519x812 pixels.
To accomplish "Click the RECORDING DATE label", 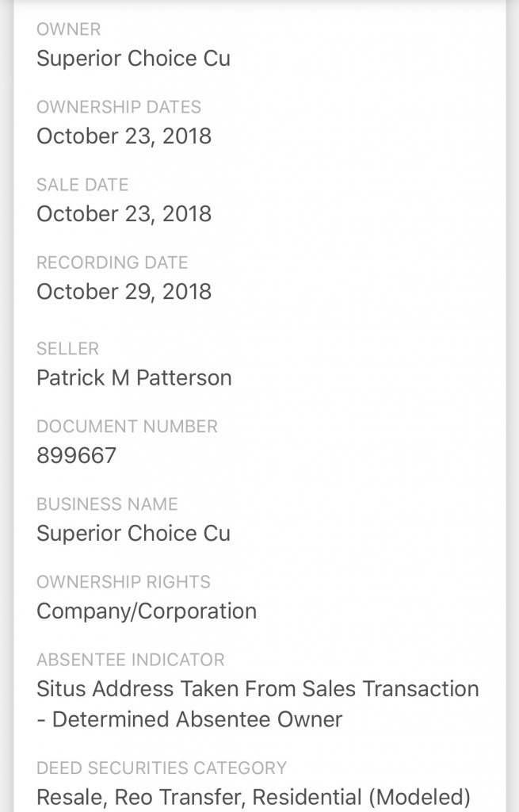I will click(112, 262).
